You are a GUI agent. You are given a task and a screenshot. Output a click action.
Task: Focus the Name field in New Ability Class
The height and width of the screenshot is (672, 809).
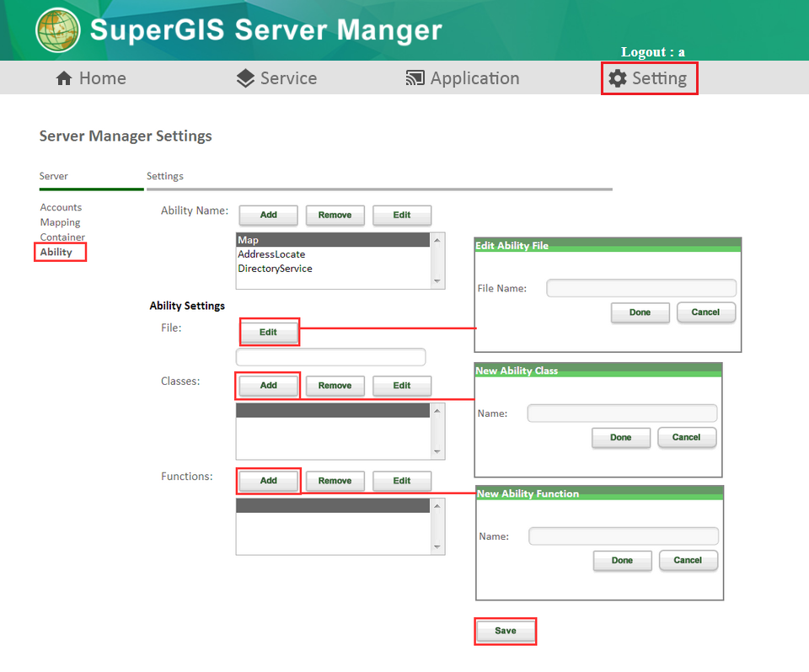tap(622, 413)
